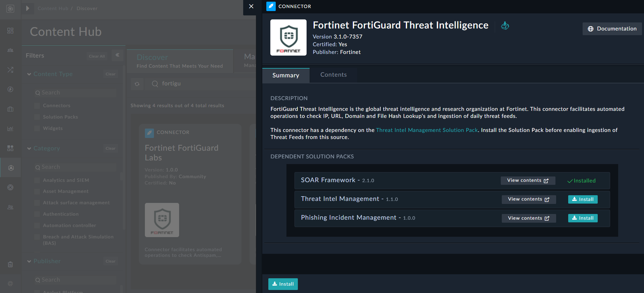644x293 pixels.
Task: Click the export connector icon beside the title
Action: point(505,26)
